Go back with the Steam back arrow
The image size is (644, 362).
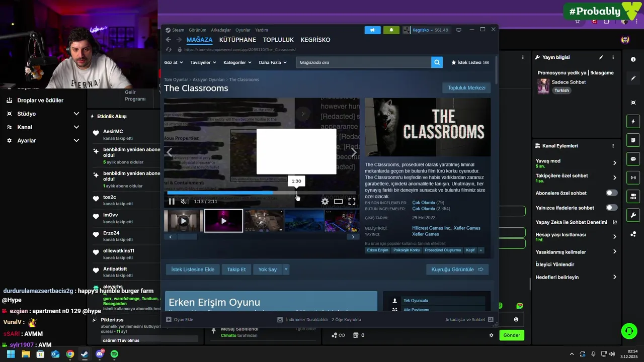(x=169, y=40)
